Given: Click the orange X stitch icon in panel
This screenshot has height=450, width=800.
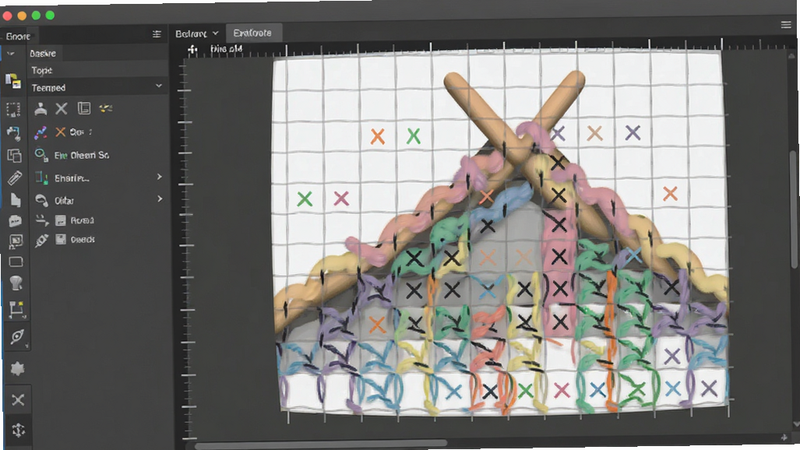Looking at the screenshot, I should click(x=60, y=132).
